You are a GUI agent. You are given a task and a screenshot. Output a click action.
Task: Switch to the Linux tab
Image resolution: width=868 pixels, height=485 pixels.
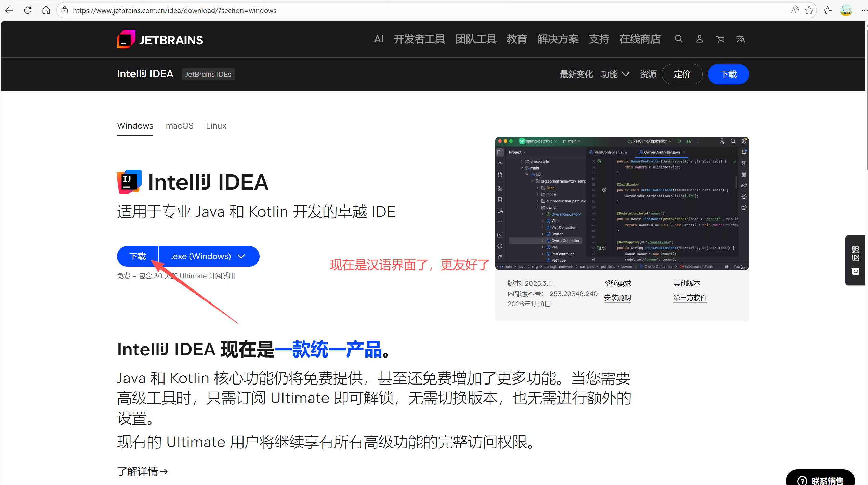click(x=216, y=126)
